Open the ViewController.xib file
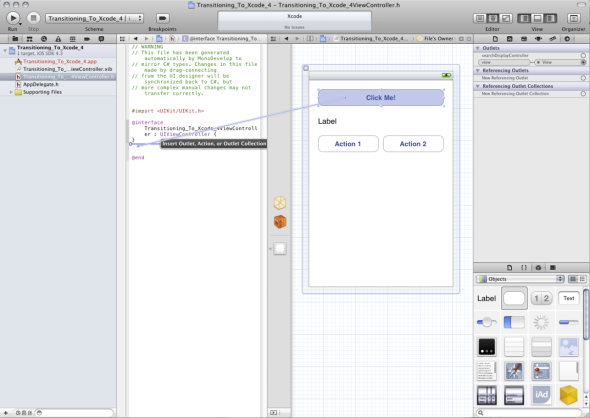Screen dimensions: 590x418 [x=67, y=69]
